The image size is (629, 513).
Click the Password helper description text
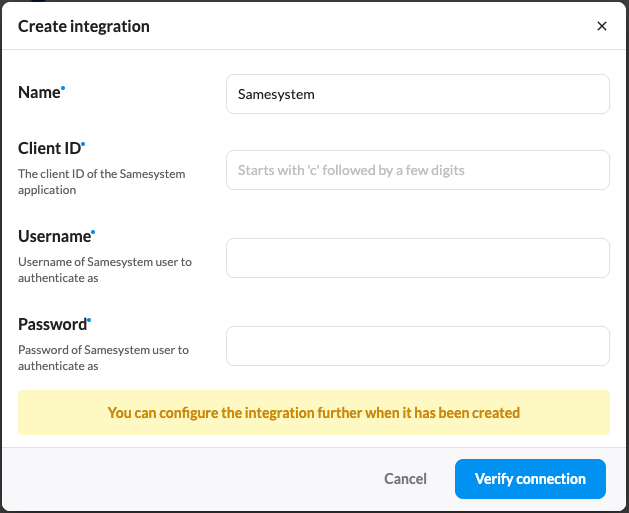pos(103,358)
